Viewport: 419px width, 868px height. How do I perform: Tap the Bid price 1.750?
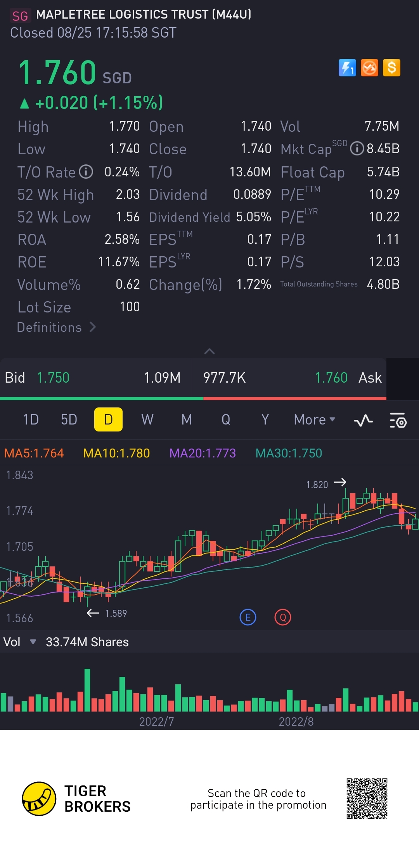[53, 378]
